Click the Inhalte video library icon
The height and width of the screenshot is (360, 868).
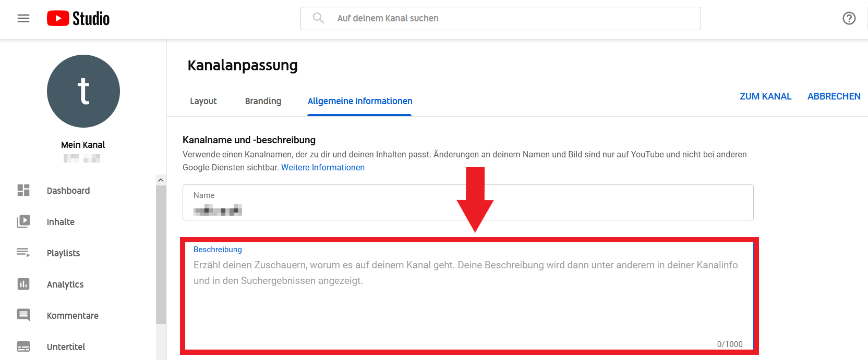23,221
